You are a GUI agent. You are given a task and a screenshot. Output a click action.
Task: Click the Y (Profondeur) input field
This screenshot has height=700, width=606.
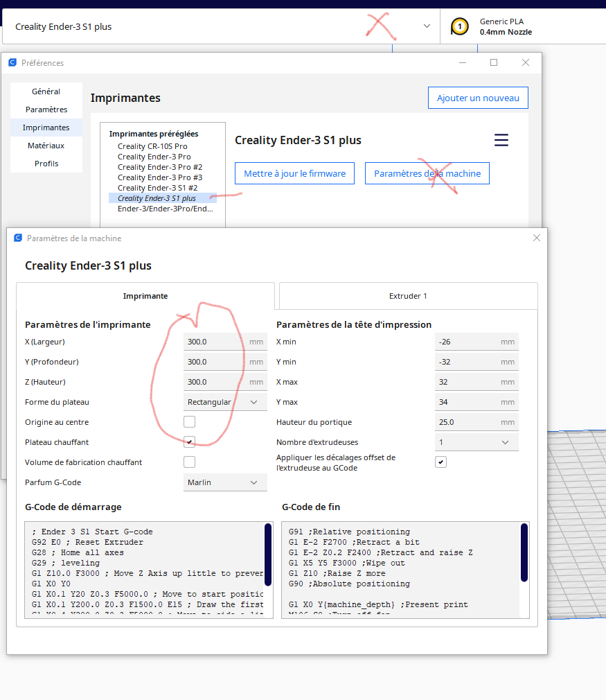225,362
